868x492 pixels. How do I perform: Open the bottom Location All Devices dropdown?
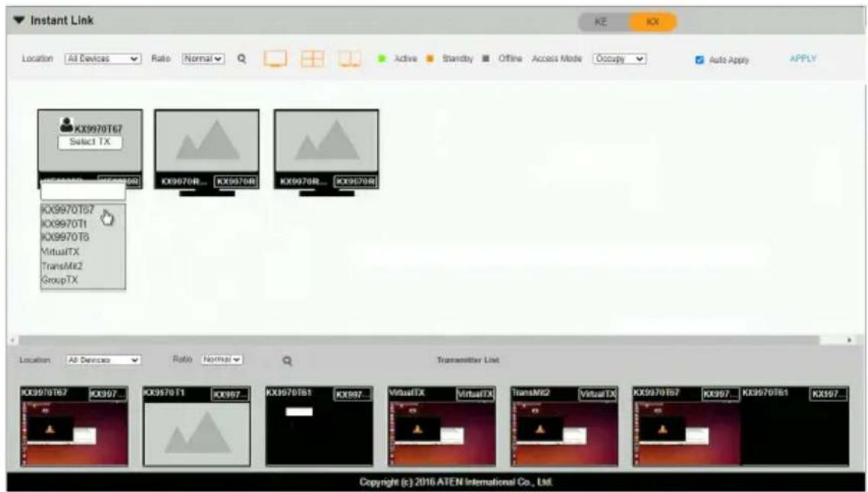[x=103, y=360]
